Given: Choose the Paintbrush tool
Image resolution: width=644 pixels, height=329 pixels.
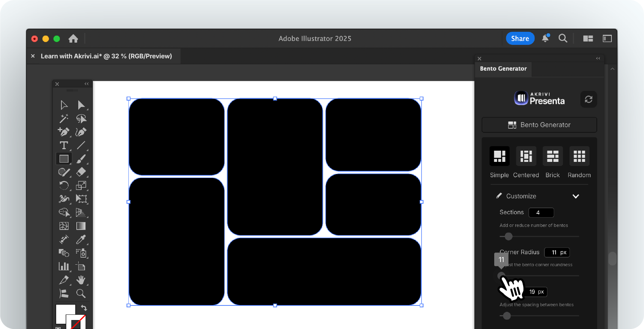Looking at the screenshot, I should [81, 159].
